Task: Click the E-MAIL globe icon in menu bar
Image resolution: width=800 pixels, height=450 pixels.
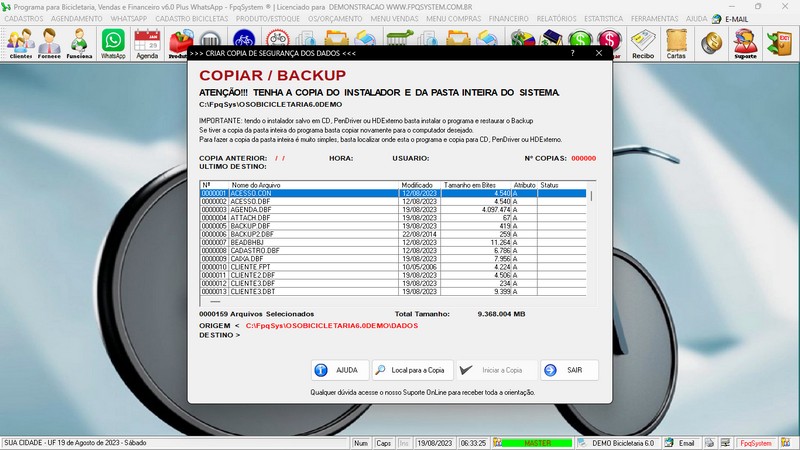Action: click(717, 19)
